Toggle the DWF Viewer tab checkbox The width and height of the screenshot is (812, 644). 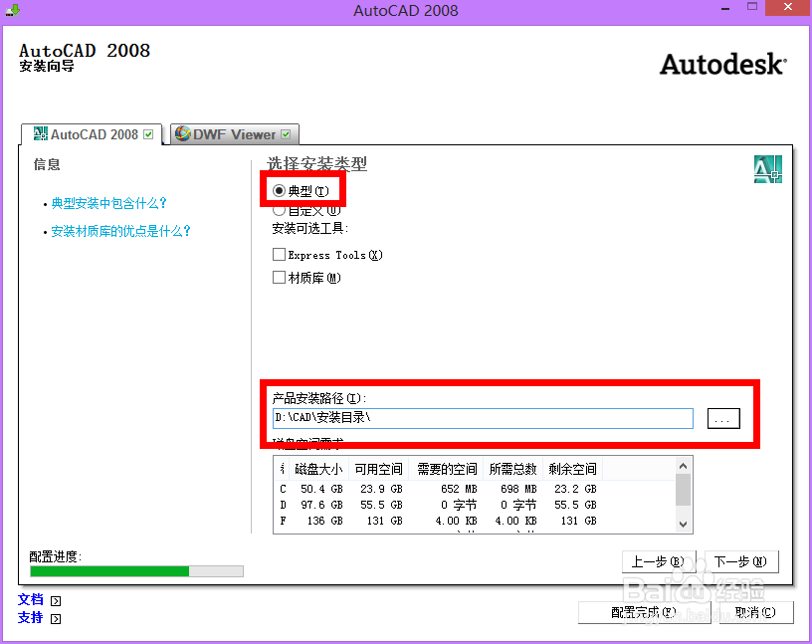point(286,134)
